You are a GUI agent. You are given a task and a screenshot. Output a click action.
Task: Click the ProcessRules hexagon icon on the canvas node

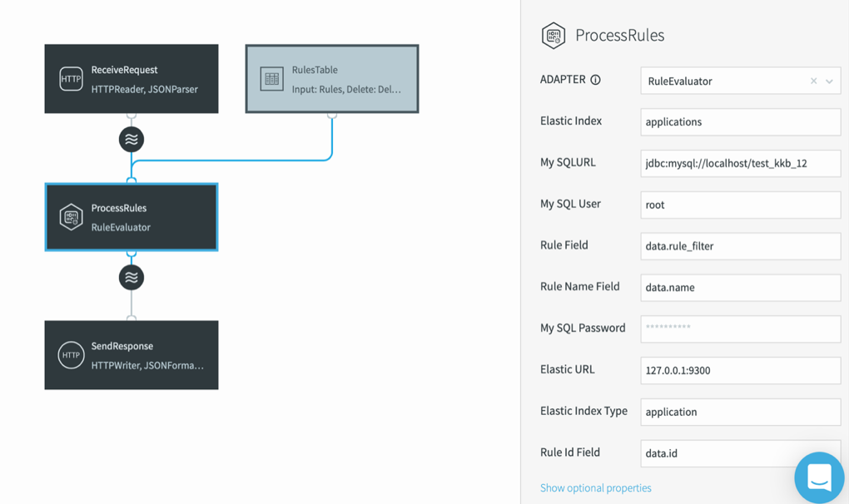(x=71, y=217)
